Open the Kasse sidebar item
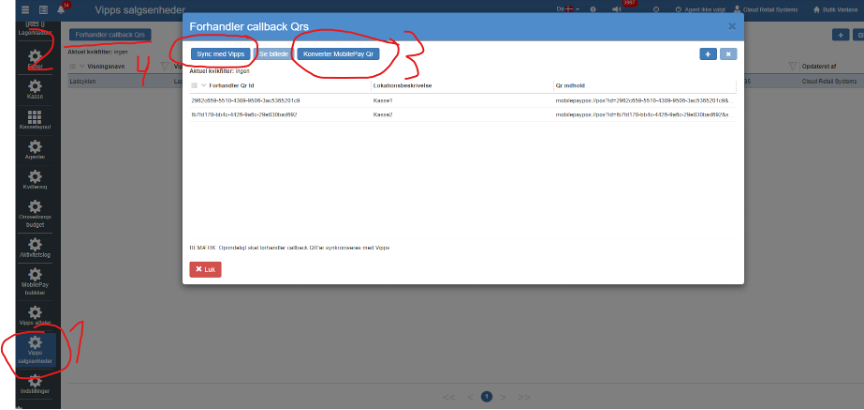 pyautogui.click(x=35, y=89)
